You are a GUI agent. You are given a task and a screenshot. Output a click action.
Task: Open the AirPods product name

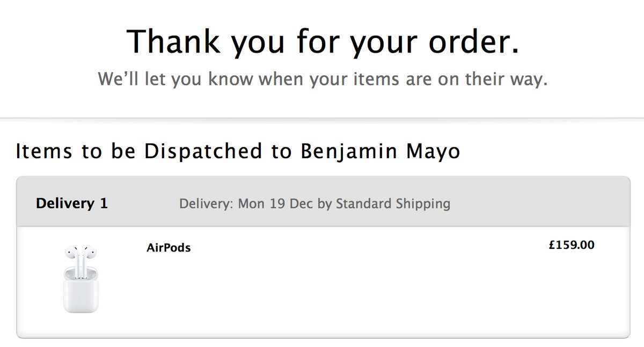coord(169,248)
